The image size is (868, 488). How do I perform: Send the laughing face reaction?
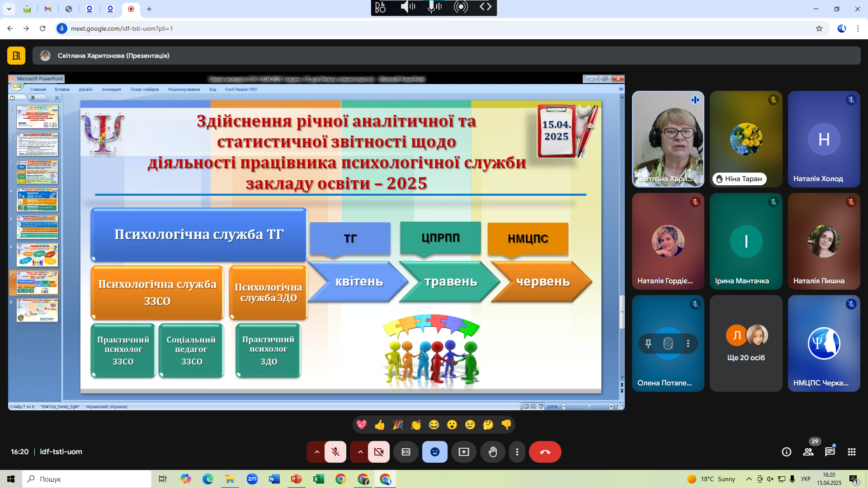(434, 425)
